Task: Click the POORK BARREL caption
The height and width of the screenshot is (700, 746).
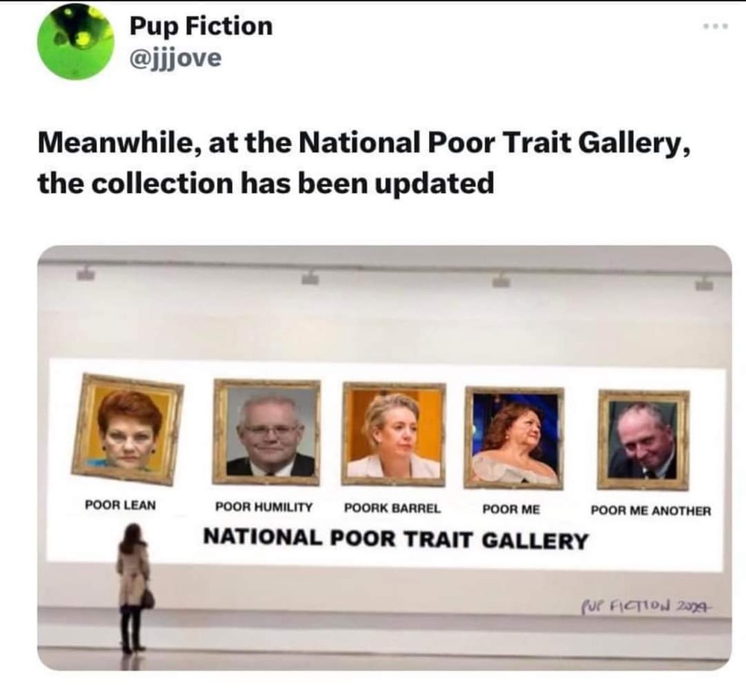Action: point(392,508)
